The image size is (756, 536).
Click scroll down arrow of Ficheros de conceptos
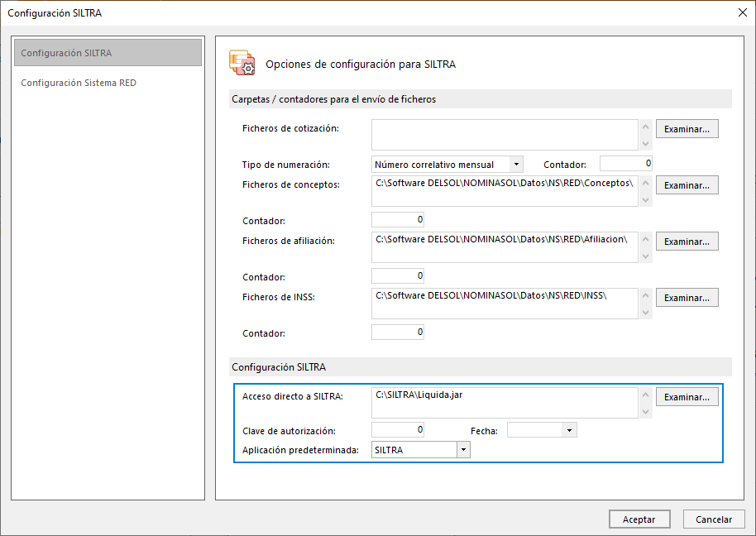646,200
